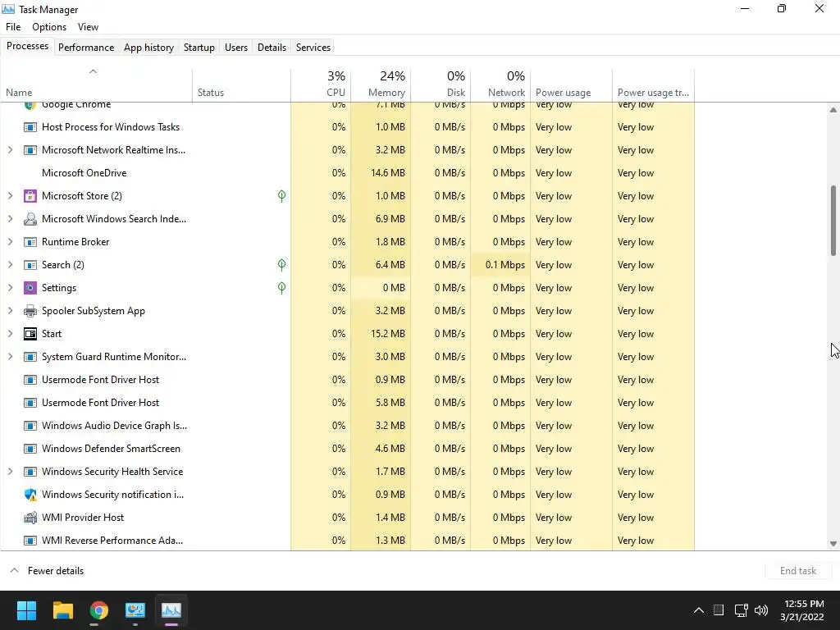Click the scrollbar up arrow
840x630 pixels.
click(x=833, y=110)
